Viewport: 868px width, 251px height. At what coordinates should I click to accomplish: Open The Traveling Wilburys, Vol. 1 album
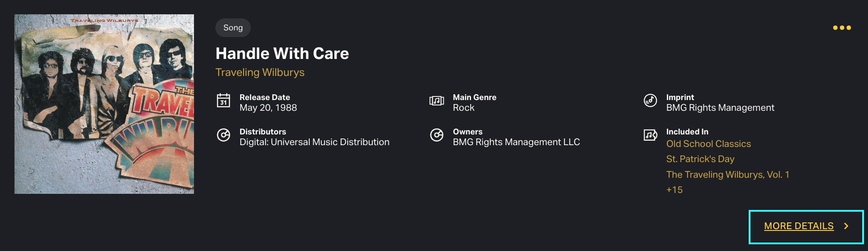(x=727, y=175)
